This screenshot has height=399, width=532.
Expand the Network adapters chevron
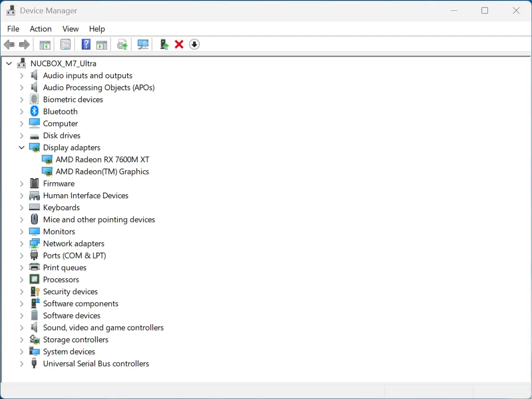(22, 243)
